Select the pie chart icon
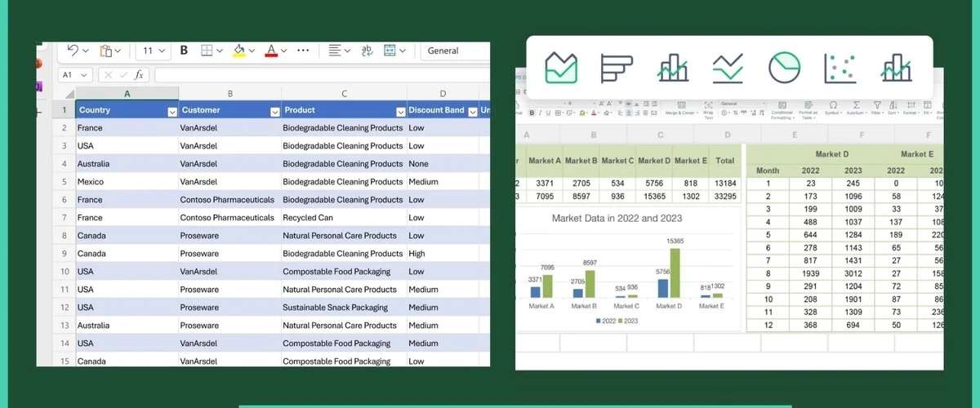The height and width of the screenshot is (408, 980). pyautogui.click(x=784, y=68)
